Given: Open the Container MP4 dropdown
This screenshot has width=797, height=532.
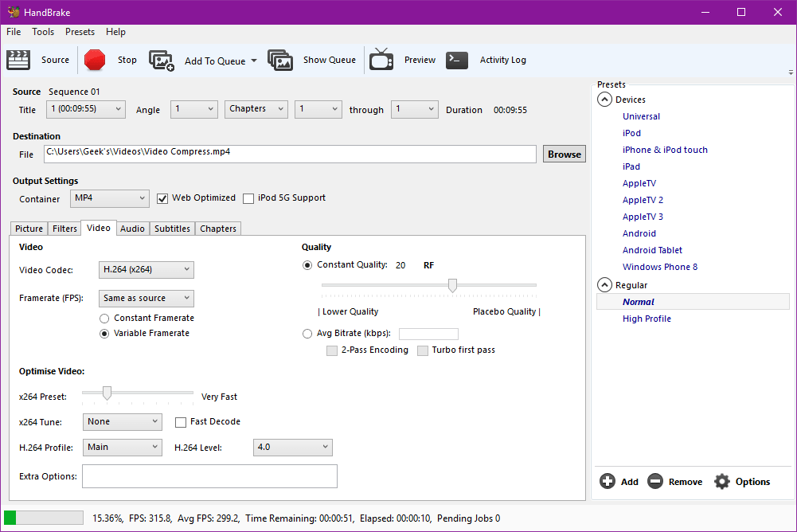Looking at the screenshot, I should point(109,198).
